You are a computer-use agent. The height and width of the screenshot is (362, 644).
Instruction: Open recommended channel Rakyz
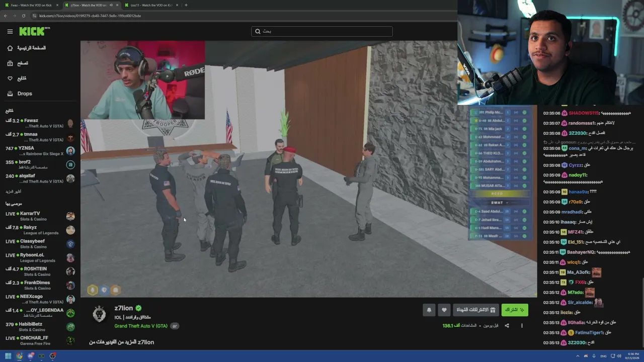point(40,230)
